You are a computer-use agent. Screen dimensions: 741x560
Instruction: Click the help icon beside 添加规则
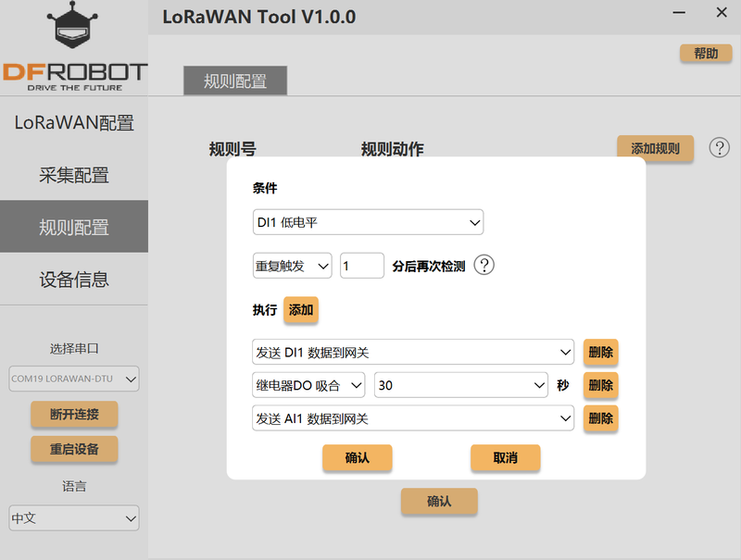click(x=720, y=148)
